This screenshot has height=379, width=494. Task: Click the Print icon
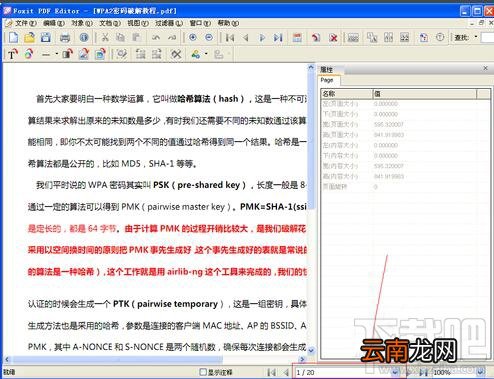point(65,38)
